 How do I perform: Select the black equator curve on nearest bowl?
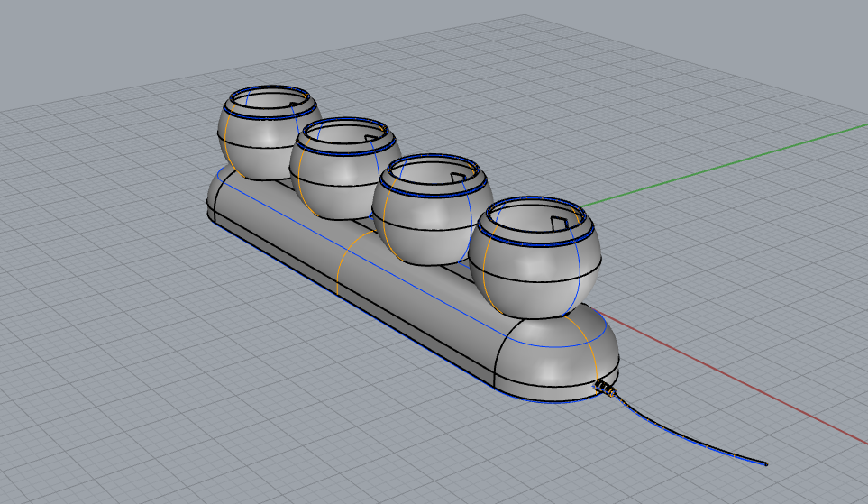[x=541, y=262]
